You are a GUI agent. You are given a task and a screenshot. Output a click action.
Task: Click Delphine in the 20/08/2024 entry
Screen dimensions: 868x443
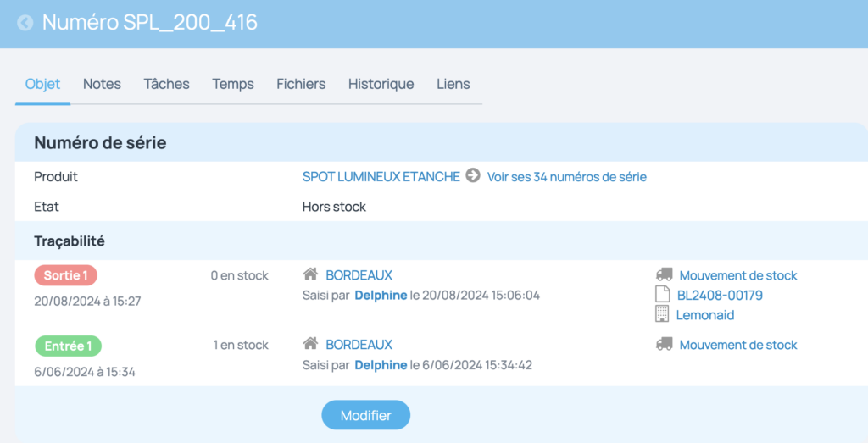tap(381, 296)
